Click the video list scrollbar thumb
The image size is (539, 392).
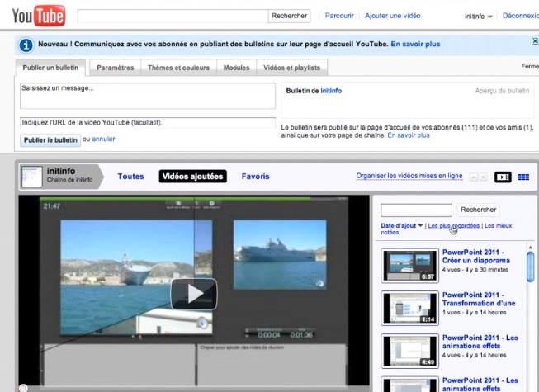531,267
